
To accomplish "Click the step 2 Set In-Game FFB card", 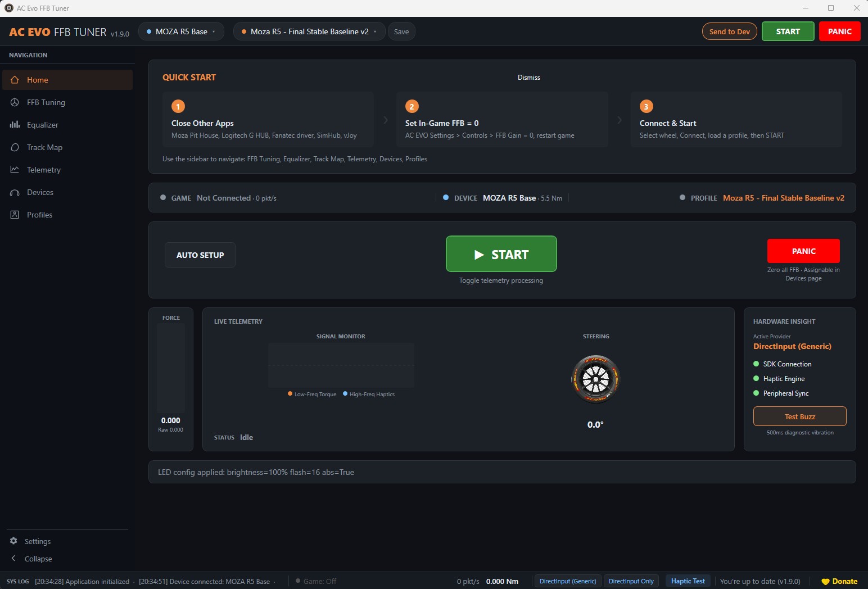I will (502, 120).
